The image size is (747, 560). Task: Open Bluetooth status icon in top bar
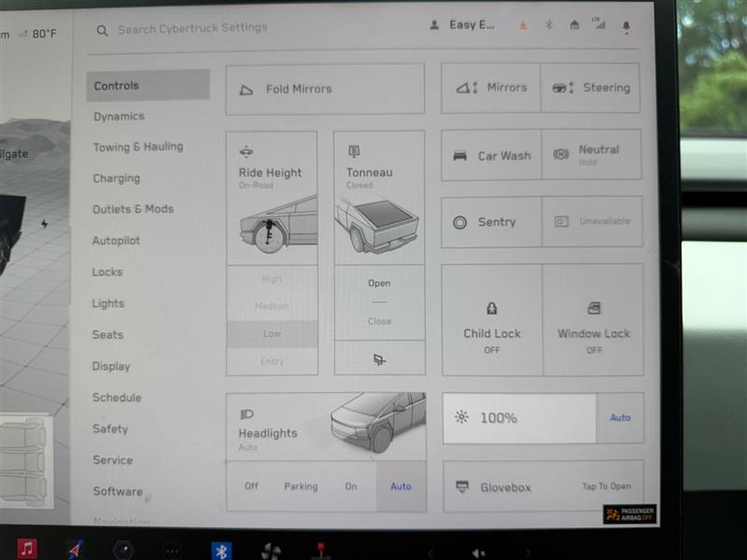[x=549, y=25]
